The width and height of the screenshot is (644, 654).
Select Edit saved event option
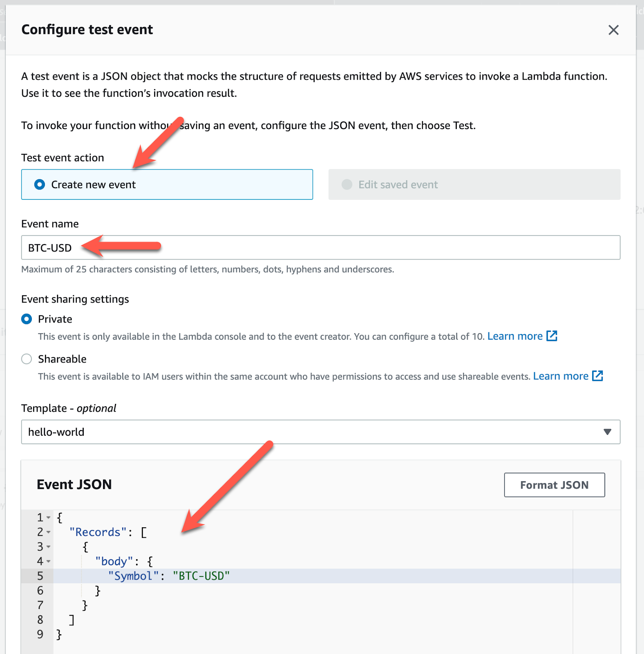point(347,185)
